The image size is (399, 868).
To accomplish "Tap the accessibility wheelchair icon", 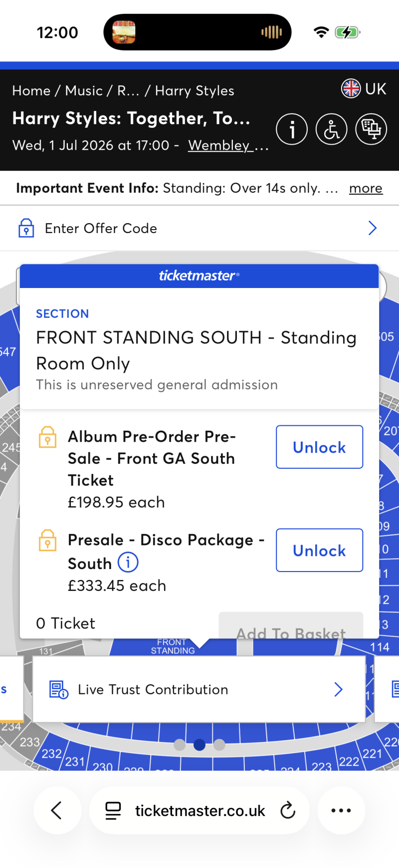I will pos(331,129).
